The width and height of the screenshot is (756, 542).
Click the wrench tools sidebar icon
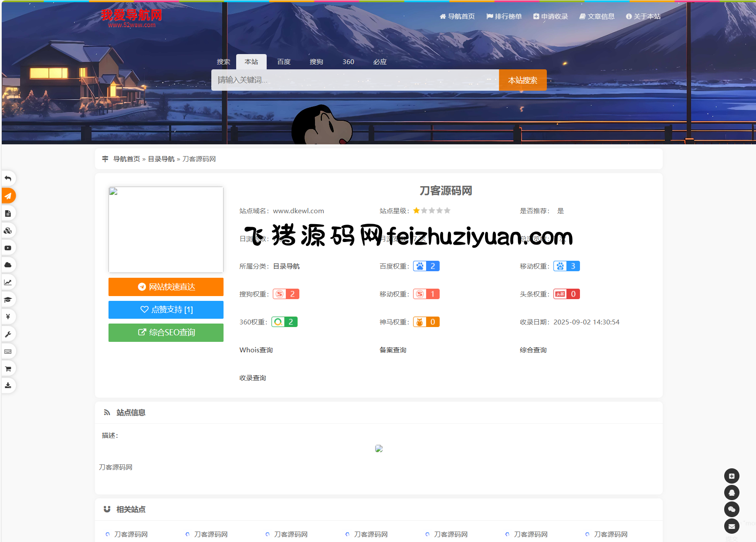tap(8, 334)
